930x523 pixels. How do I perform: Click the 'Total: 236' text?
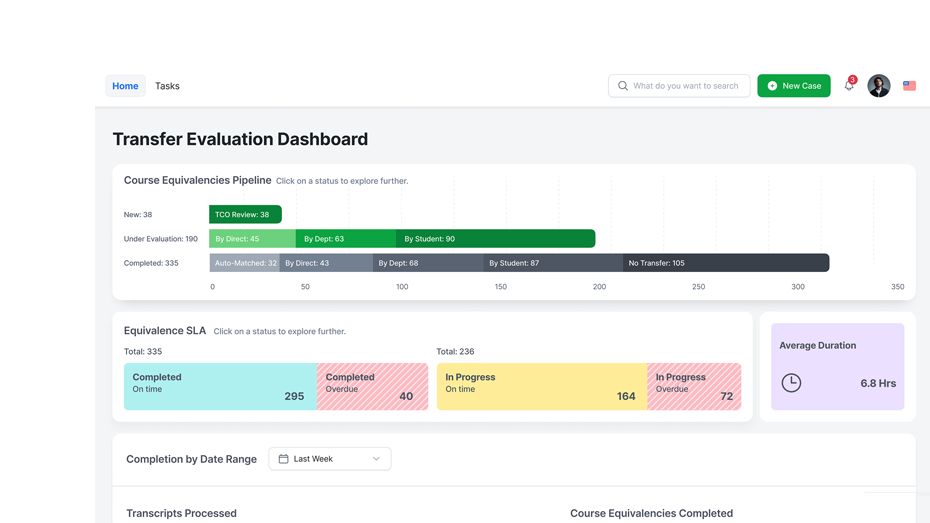pos(456,352)
